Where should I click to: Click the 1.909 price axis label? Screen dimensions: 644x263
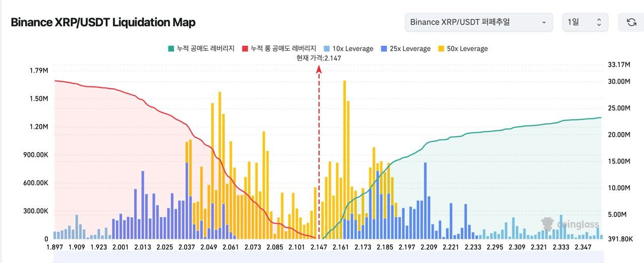click(x=77, y=247)
